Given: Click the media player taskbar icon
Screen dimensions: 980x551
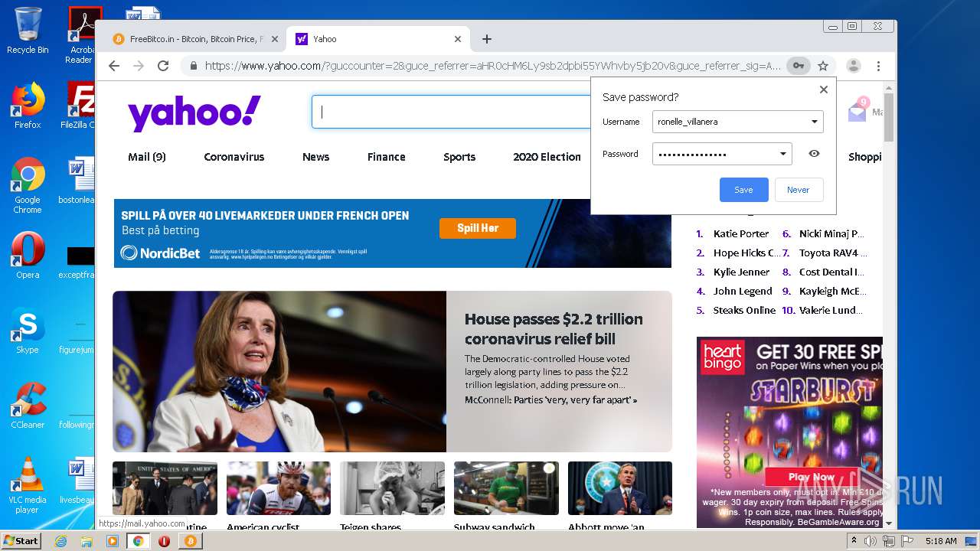Looking at the screenshot, I should pos(113,541).
